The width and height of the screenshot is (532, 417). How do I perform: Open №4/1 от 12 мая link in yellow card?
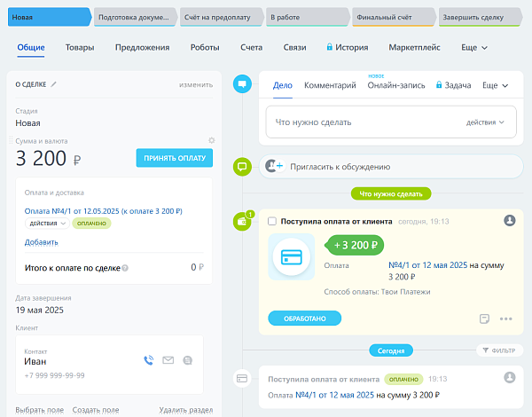pyautogui.click(x=428, y=265)
